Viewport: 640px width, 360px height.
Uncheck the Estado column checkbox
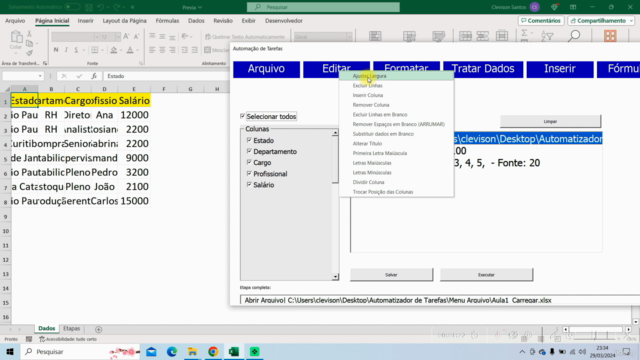tap(249, 140)
